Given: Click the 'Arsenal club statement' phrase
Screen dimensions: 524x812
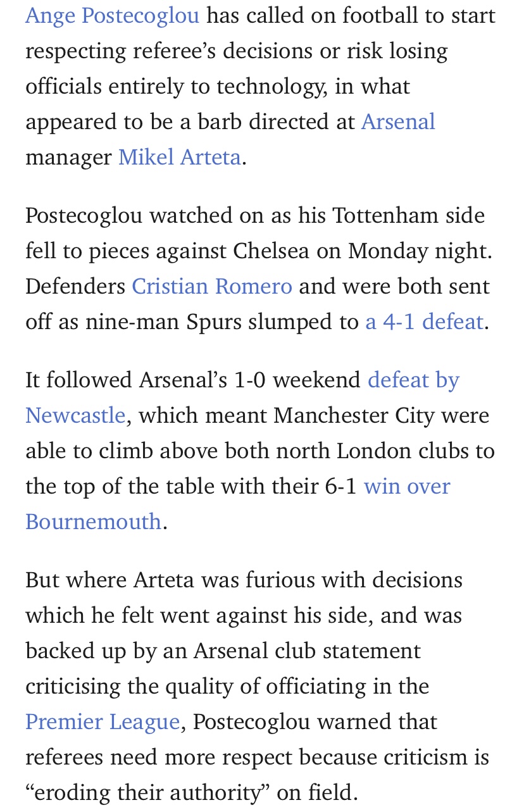Looking at the screenshot, I should [x=307, y=651].
